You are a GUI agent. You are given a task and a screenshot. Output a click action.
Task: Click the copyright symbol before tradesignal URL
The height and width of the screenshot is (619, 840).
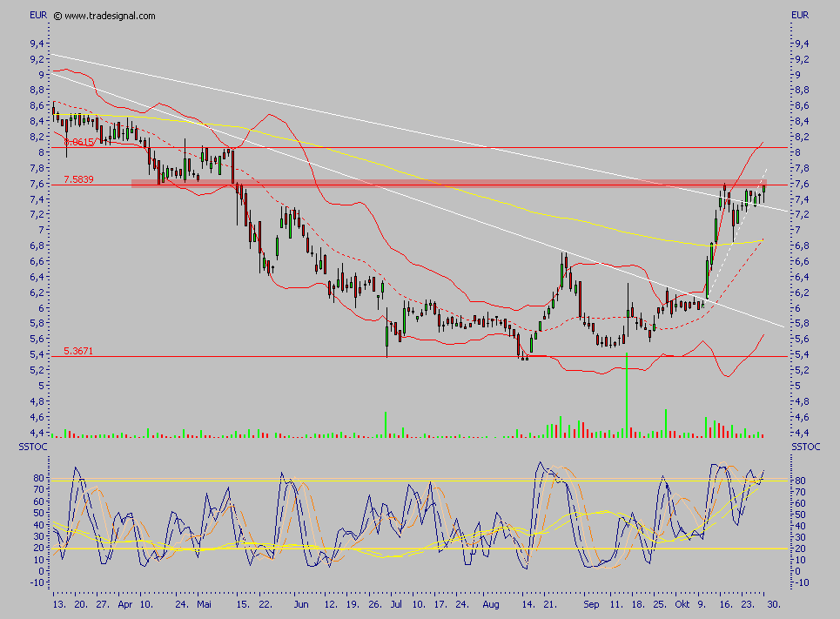click(x=57, y=16)
